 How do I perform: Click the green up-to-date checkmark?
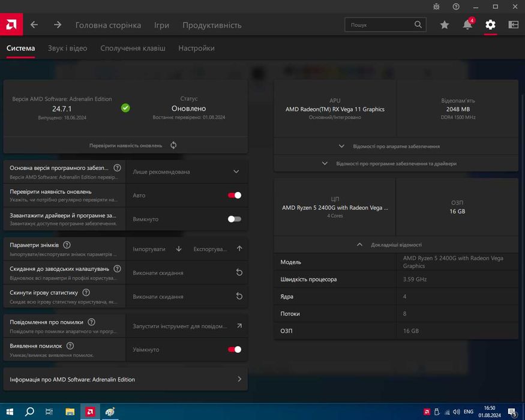pyautogui.click(x=125, y=108)
